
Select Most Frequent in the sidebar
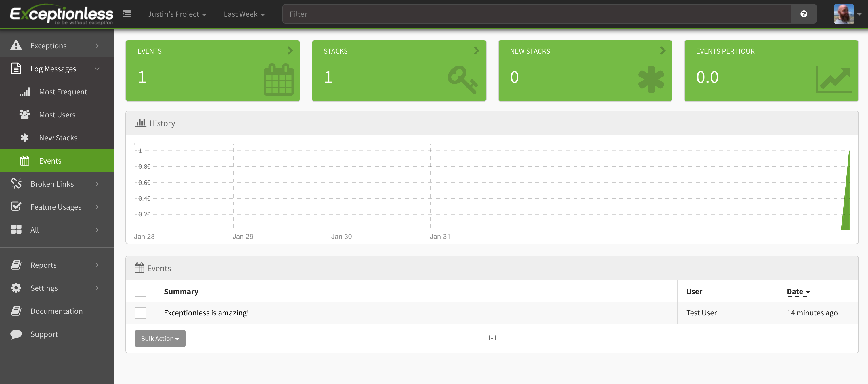(x=63, y=92)
